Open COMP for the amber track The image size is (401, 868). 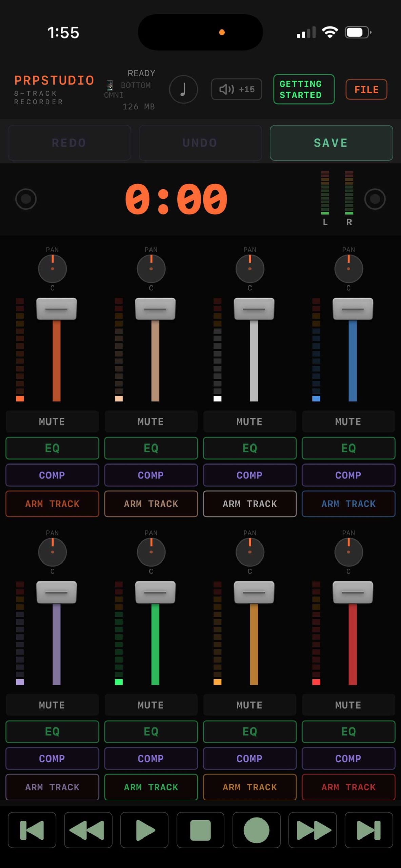click(x=250, y=758)
